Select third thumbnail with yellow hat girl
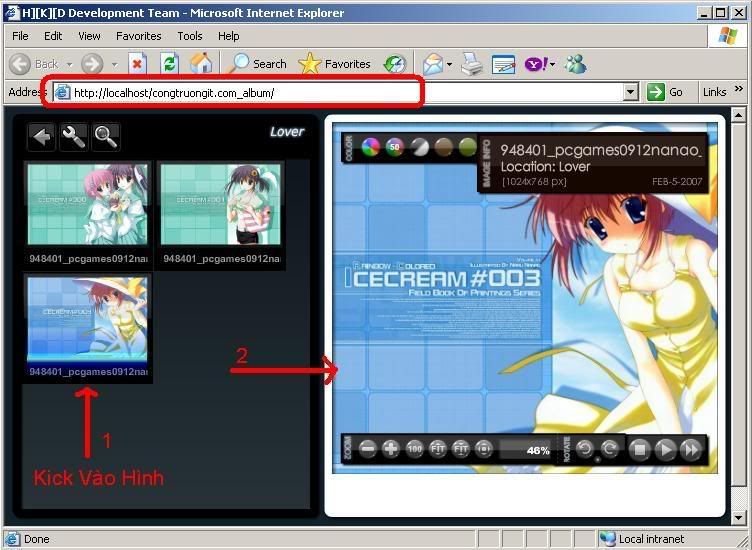 coord(87,319)
